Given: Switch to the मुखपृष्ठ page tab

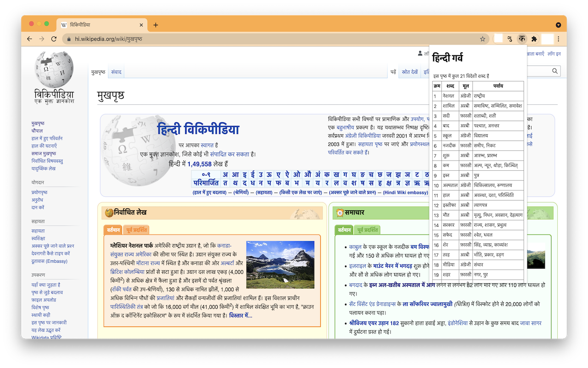Looking at the screenshot, I should pyautogui.click(x=98, y=72).
